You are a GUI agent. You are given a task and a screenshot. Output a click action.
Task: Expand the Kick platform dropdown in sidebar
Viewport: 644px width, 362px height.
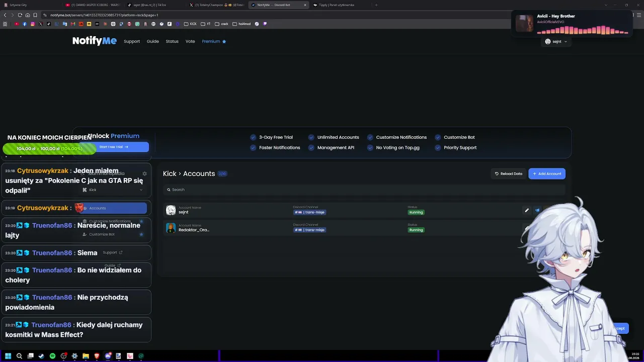pos(113,190)
